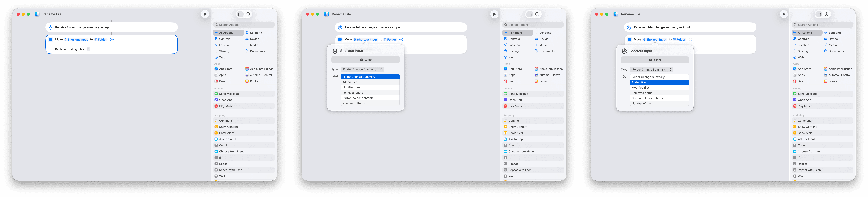Expand Move action chevron in left window
868x197 pixels.
112,39
